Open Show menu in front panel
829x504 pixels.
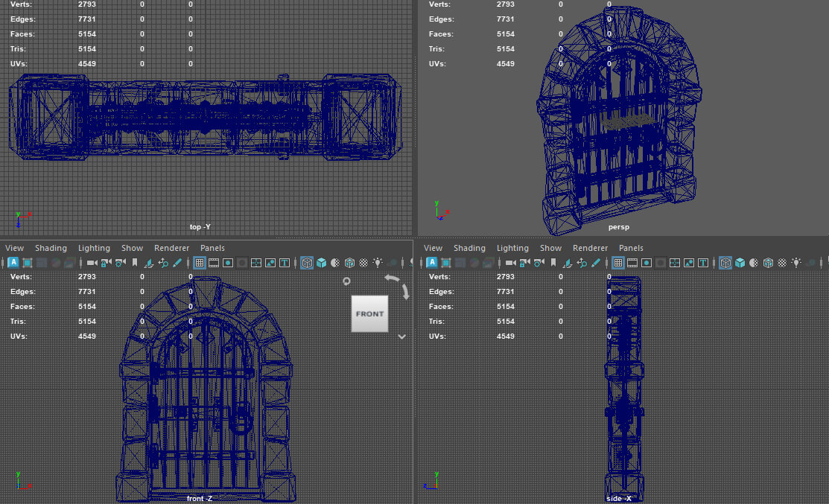coord(132,248)
